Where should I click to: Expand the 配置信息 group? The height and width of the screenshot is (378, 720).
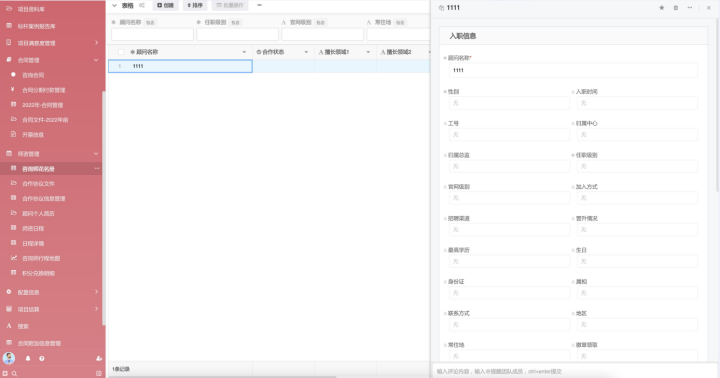pos(96,292)
